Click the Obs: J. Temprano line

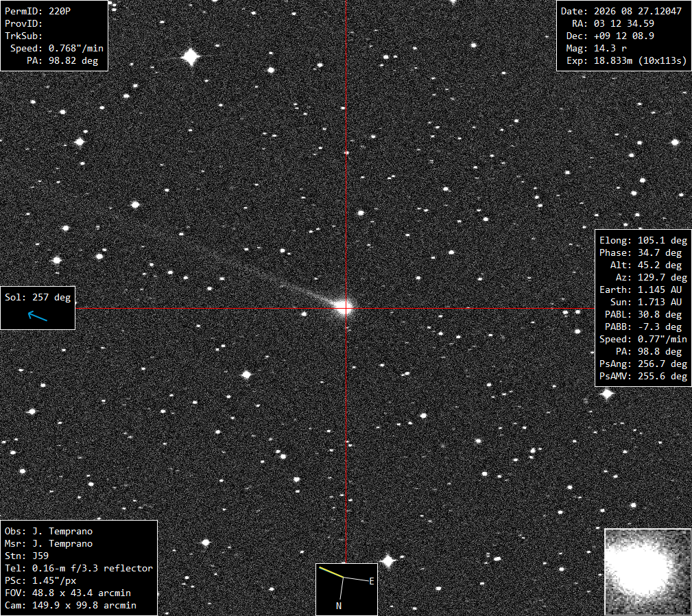click(x=49, y=531)
